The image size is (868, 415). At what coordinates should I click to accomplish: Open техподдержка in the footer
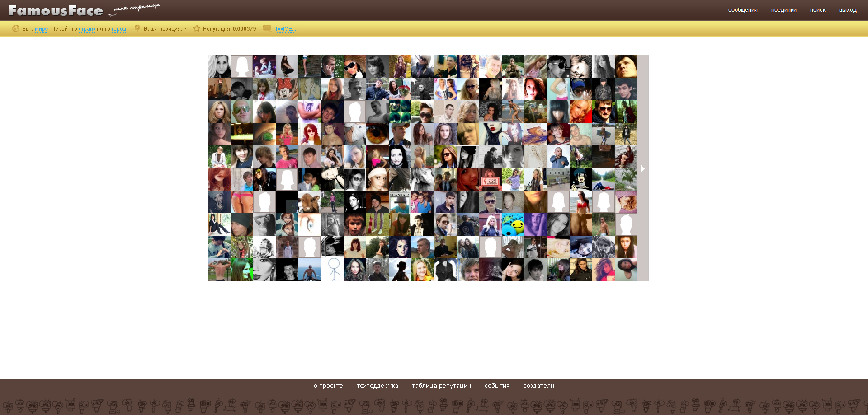tap(377, 386)
